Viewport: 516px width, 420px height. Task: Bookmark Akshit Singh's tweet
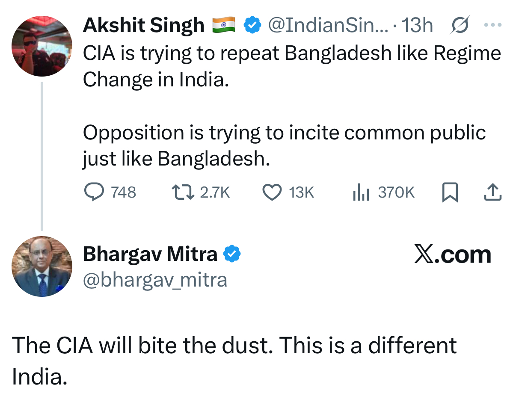tap(450, 192)
